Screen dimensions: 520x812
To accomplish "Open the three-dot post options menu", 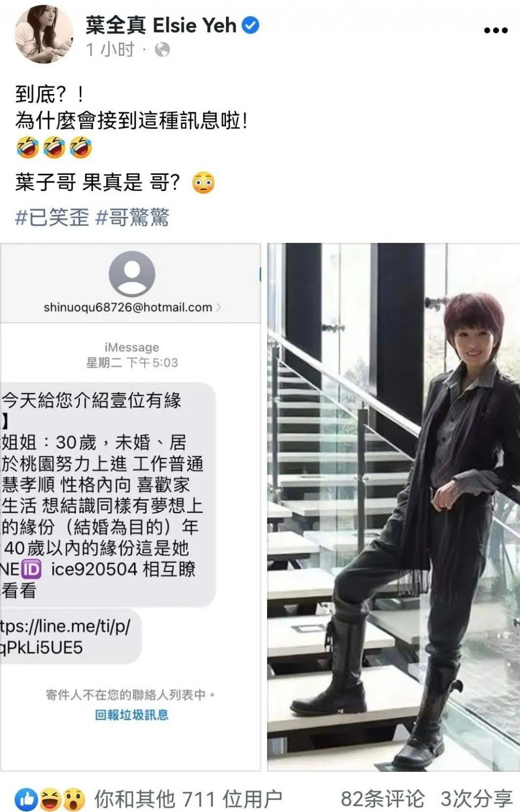I will pos(496,30).
